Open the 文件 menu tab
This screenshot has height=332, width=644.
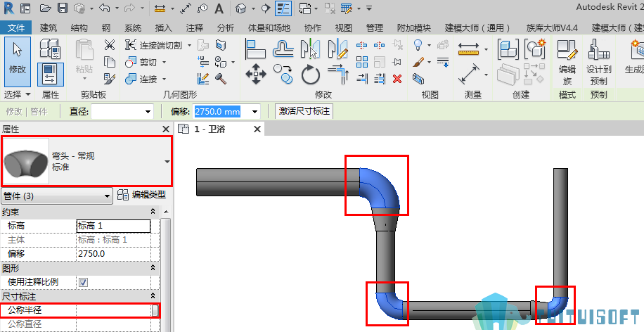coord(16,27)
